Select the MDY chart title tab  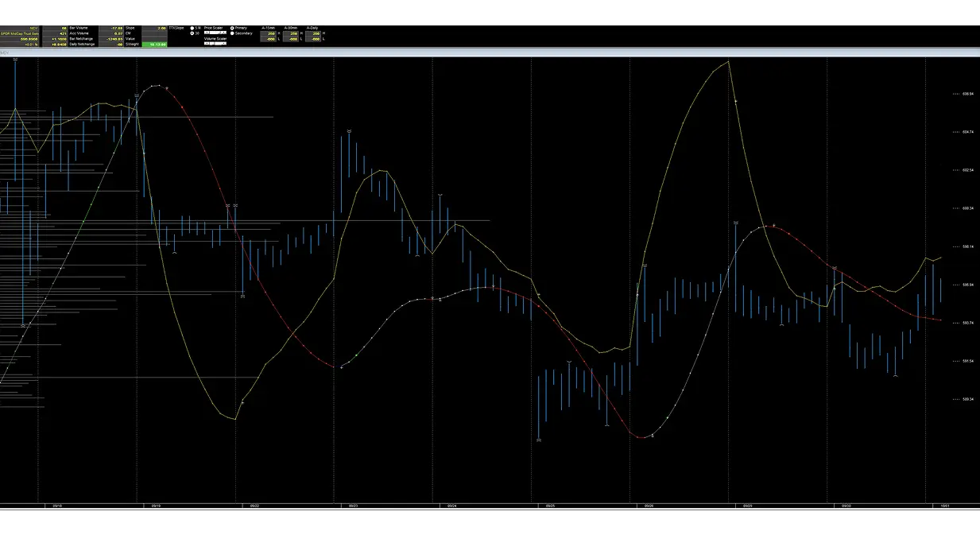pyautogui.click(x=5, y=53)
